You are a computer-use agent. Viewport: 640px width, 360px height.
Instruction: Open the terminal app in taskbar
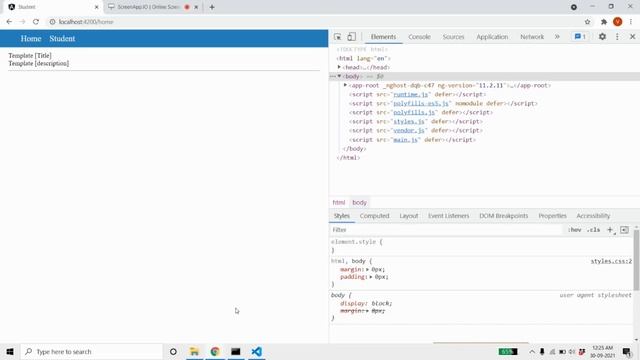(x=236, y=351)
